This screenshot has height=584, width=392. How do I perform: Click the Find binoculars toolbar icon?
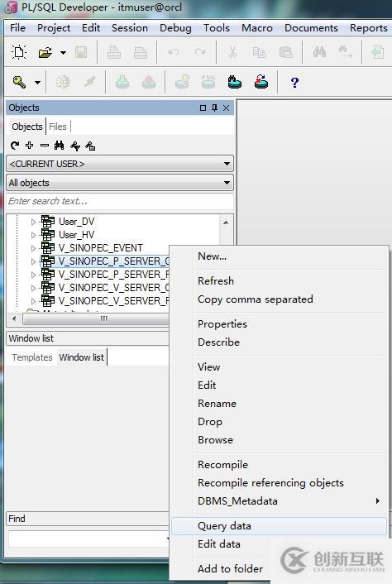(319, 52)
